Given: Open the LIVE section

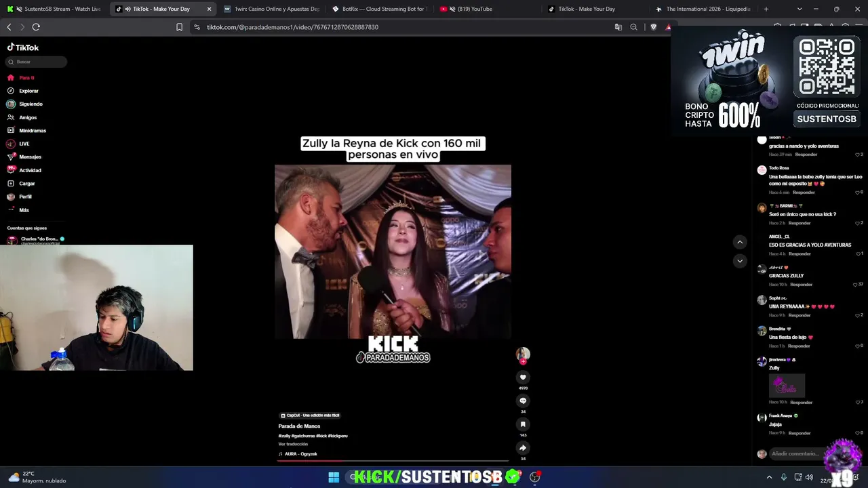Looking at the screenshot, I should tap(18, 144).
